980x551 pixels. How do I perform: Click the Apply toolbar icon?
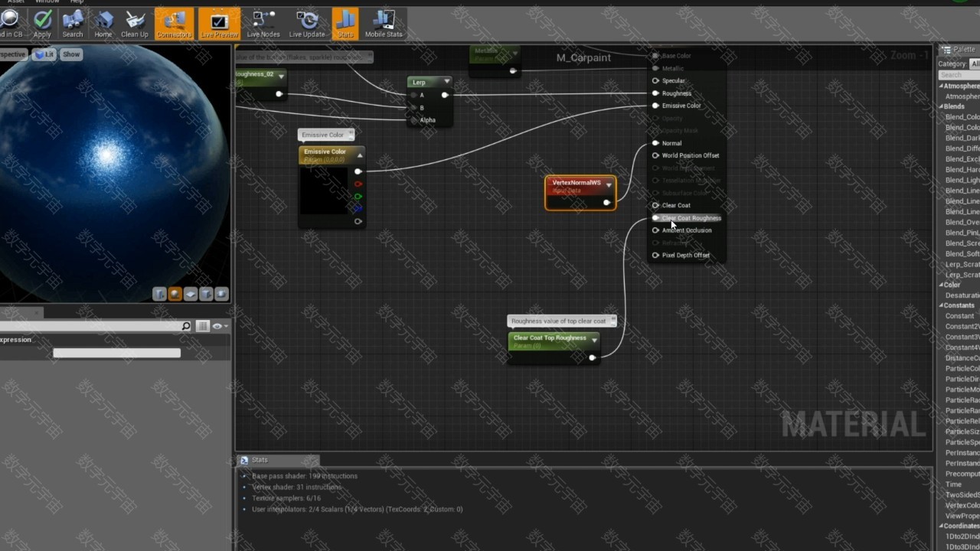(43, 23)
